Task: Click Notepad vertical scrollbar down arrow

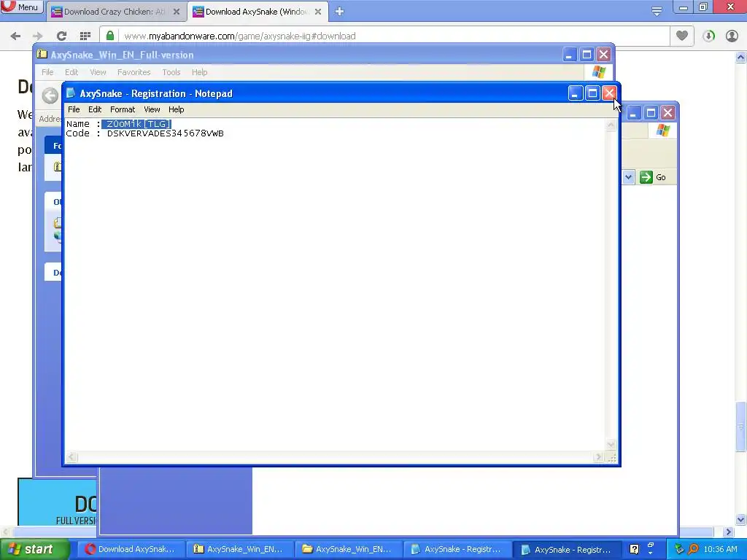Action: click(x=611, y=444)
